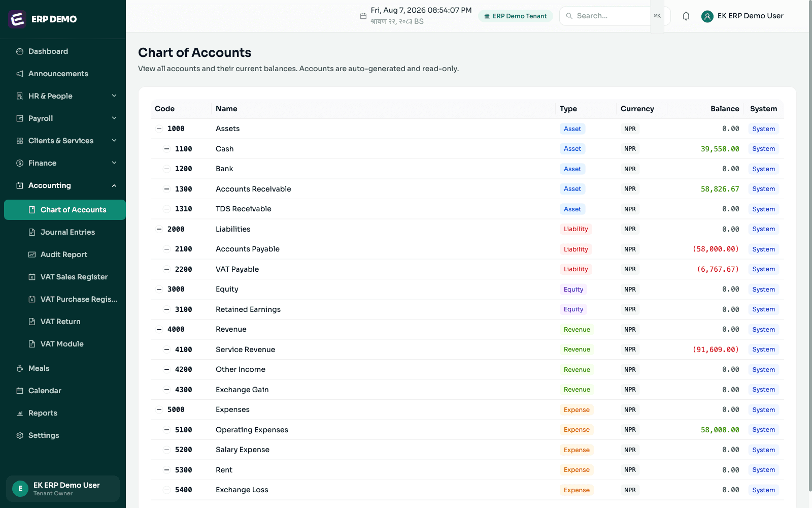This screenshot has width=812, height=508.
Task: Click the Settings gear icon
Action: coord(20,435)
